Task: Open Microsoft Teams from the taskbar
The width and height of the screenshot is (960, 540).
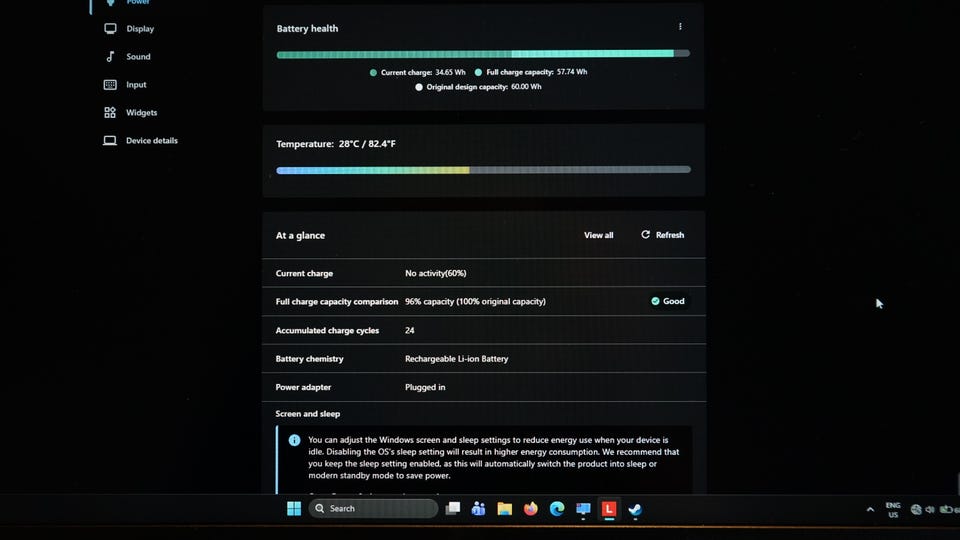Action: tap(478, 509)
